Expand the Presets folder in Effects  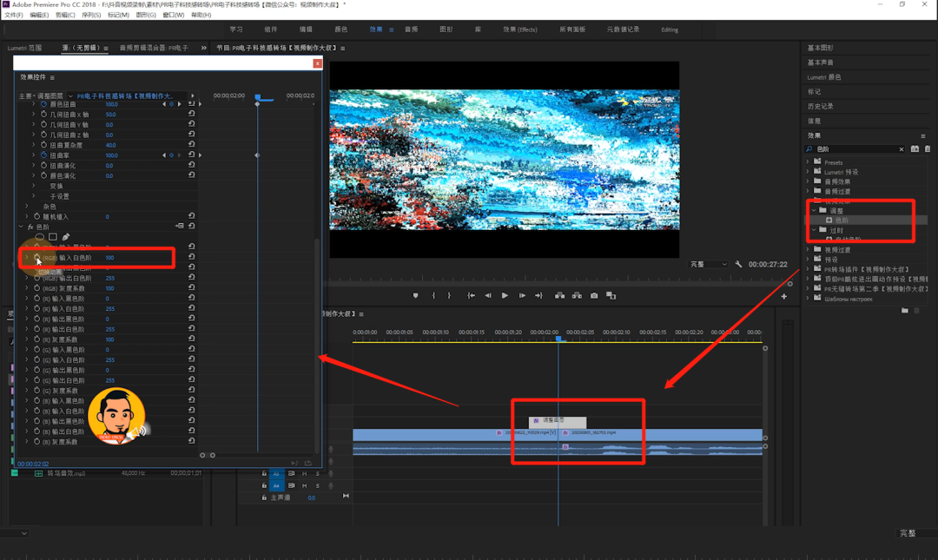808,162
